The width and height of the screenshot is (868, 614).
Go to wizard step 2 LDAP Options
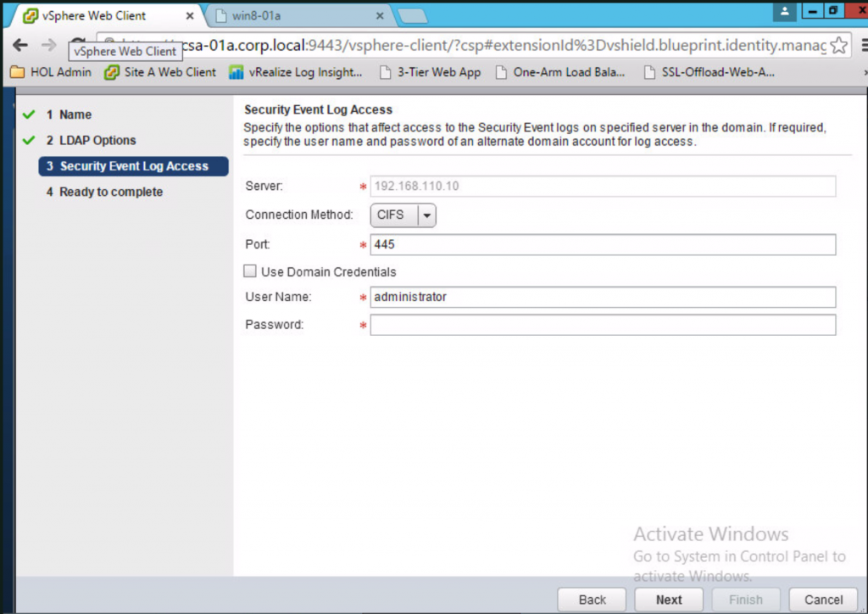click(97, 140)
